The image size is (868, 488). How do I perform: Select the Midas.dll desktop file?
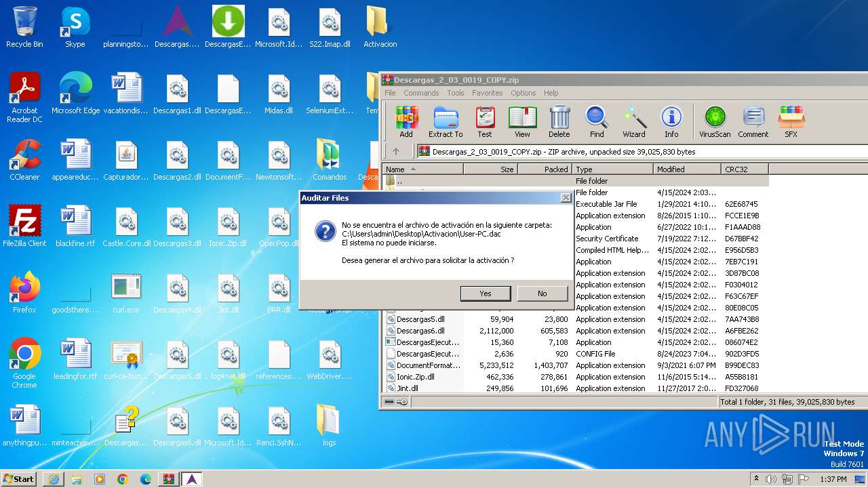(279, 94)
